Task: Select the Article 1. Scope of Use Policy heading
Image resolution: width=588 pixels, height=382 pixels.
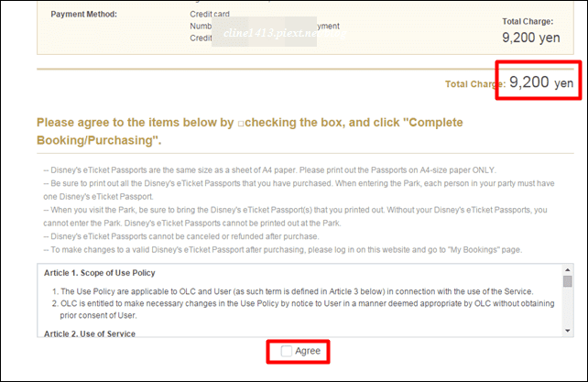Action: [x=100, y=273]
